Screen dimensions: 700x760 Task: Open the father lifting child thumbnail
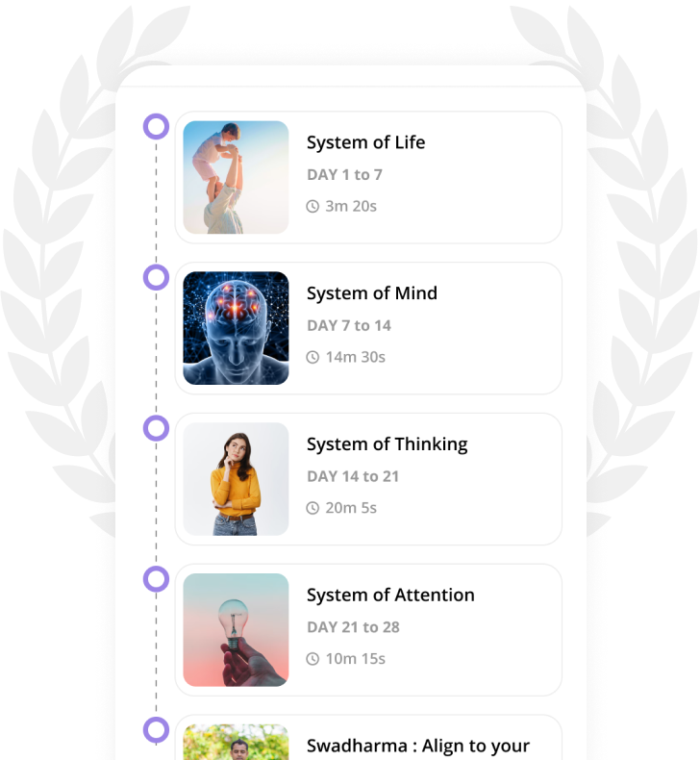(236, 177)
